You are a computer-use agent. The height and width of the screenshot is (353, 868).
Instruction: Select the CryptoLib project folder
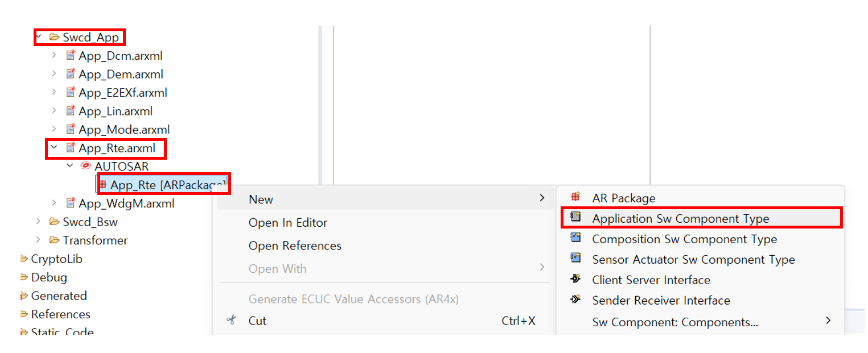tap(56, 259)
